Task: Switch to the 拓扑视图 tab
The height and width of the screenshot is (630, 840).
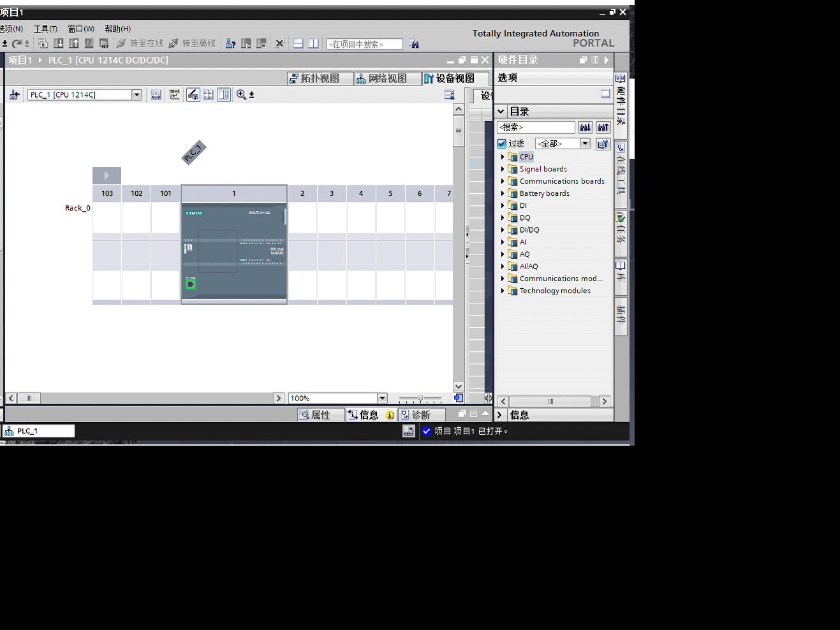Action: [x=321, y=78]
